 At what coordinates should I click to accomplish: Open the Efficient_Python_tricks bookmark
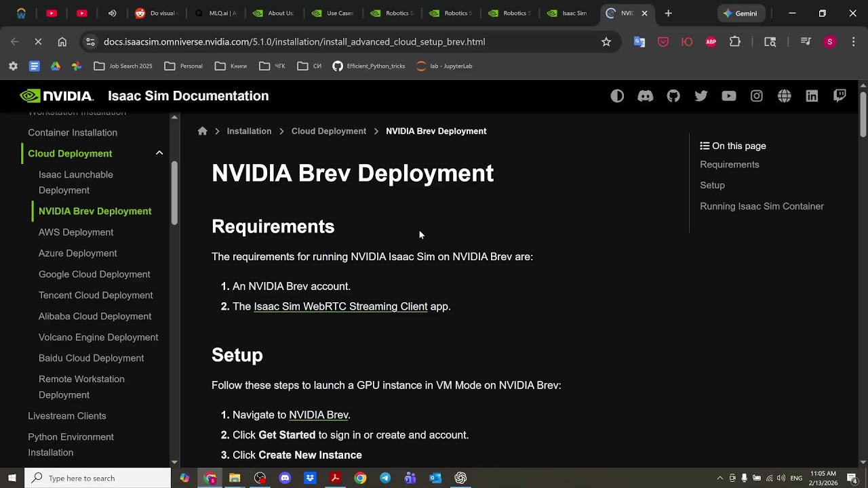(368, 66)
